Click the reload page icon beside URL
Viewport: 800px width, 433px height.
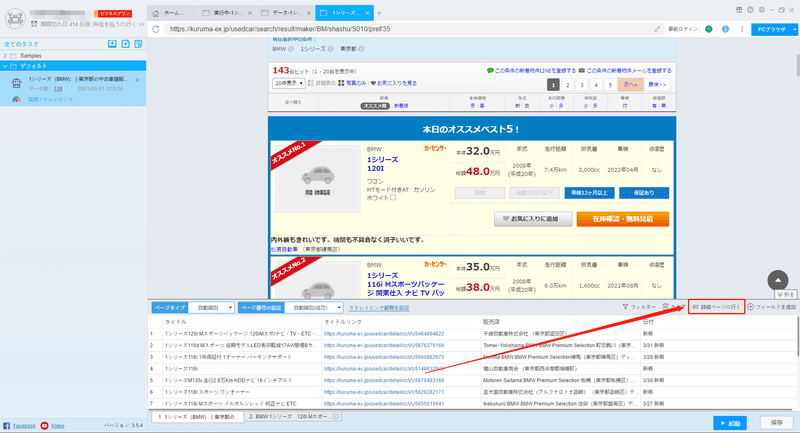156,29
